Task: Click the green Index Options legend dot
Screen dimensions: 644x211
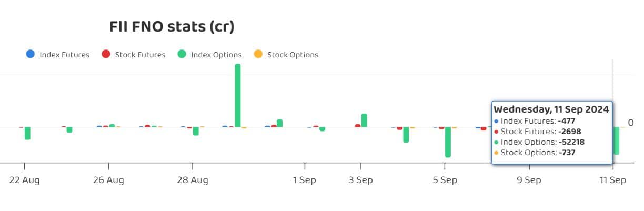Action: [x=182, y=54]
